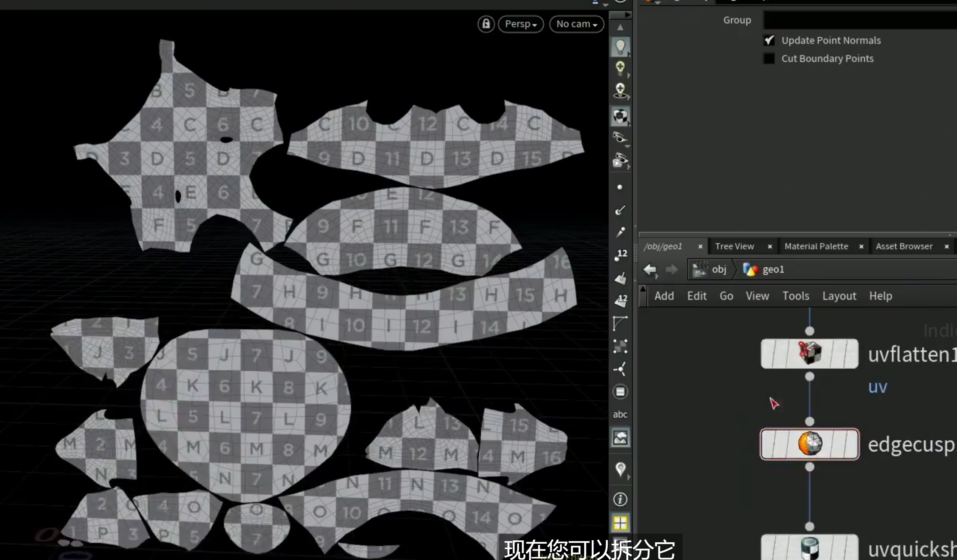Toggle the primitive numbers icon
The image size is (957, 560).
[x=620, y=301]
